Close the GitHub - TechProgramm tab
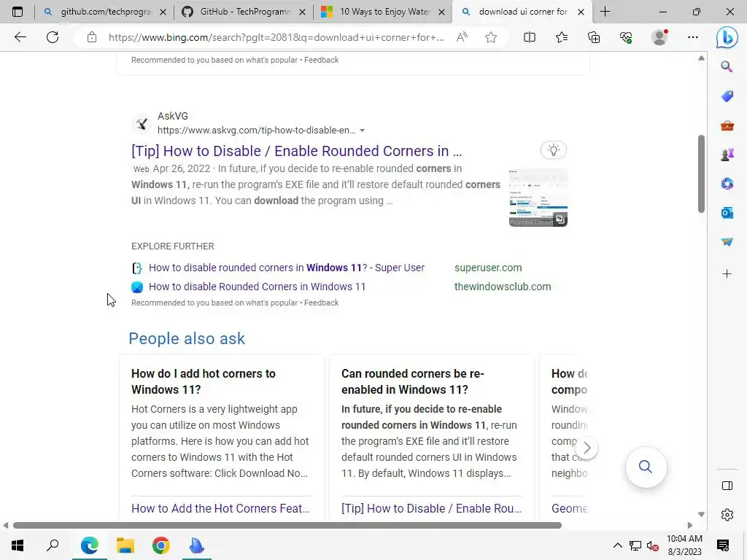Image resolution: width=747 pixels, height=560 pixels. [302, 12]
